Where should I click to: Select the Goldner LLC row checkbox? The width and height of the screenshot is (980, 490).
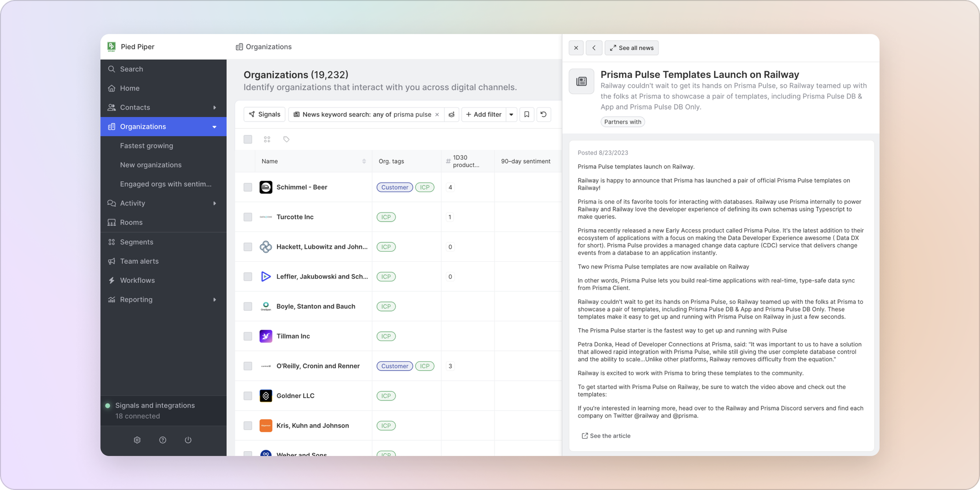248,396
